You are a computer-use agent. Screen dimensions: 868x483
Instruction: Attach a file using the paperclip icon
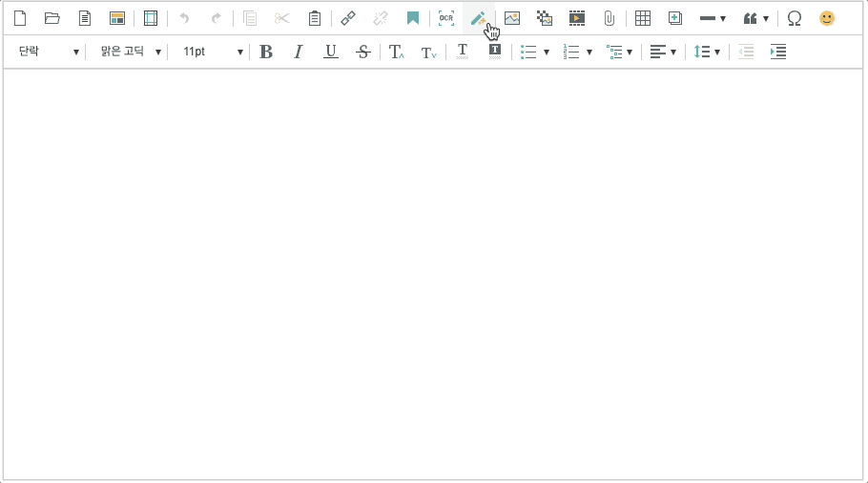pos(609,18)
